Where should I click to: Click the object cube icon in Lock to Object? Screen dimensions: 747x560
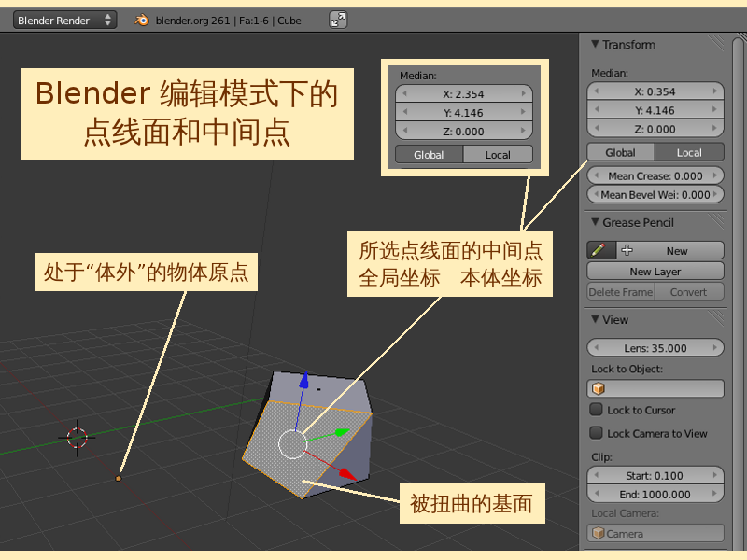599,388
